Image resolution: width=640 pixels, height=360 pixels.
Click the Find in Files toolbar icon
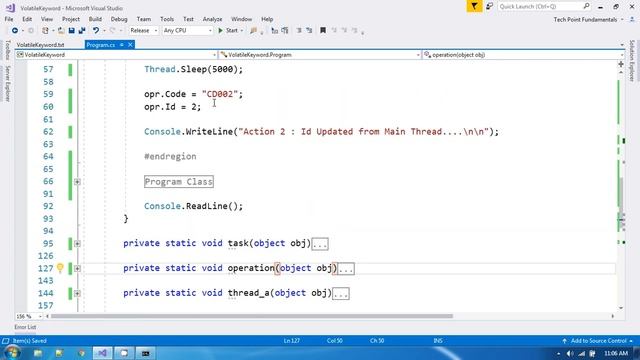tap(253, 31)
